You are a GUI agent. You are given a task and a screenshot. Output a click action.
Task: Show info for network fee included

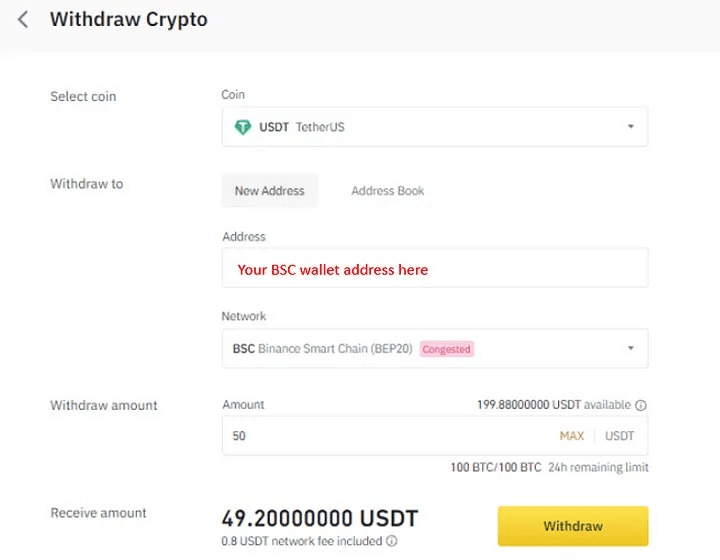click(391, 541)
